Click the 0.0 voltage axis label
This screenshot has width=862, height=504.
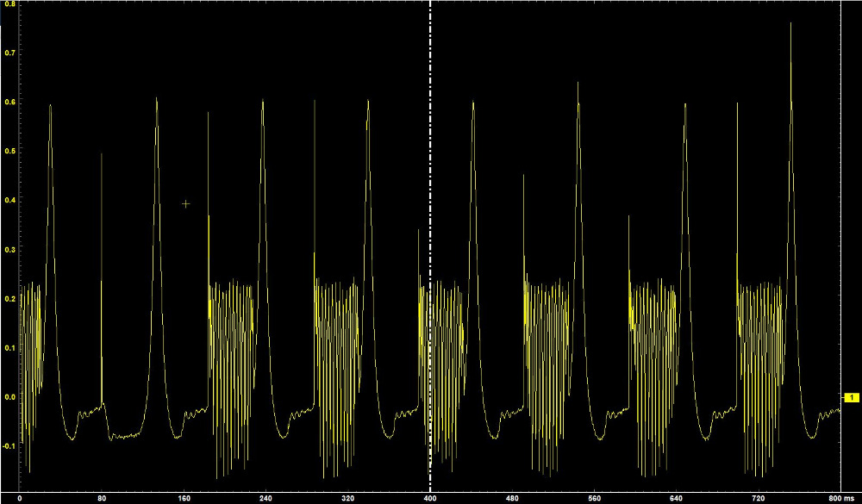[x=9, y=397]
